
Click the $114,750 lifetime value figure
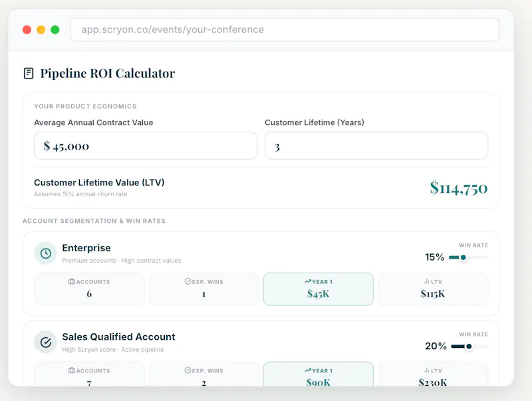pyautogui.click(x=459, y=188)
